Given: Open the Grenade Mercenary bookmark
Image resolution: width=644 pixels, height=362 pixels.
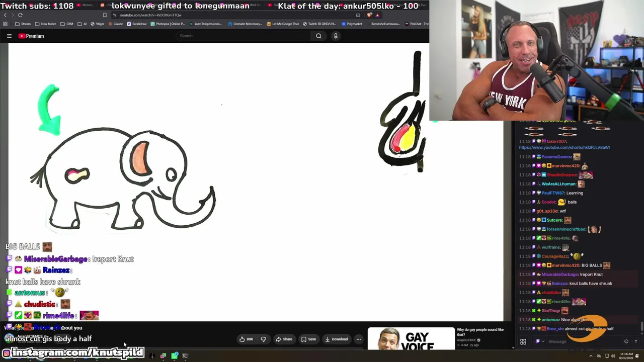Looking at the screenshot, I should [x=245, y=24].
